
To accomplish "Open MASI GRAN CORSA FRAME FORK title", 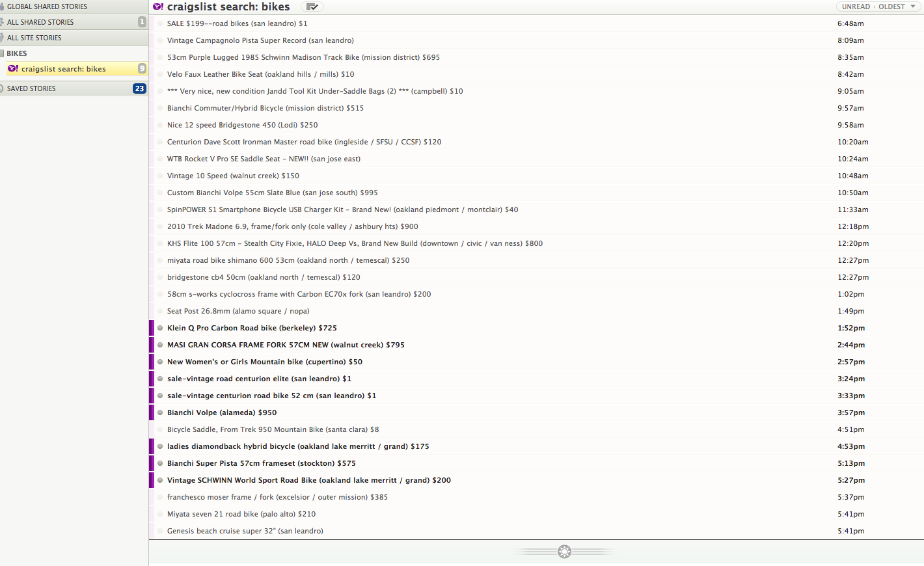I will [x=286, y=345].
